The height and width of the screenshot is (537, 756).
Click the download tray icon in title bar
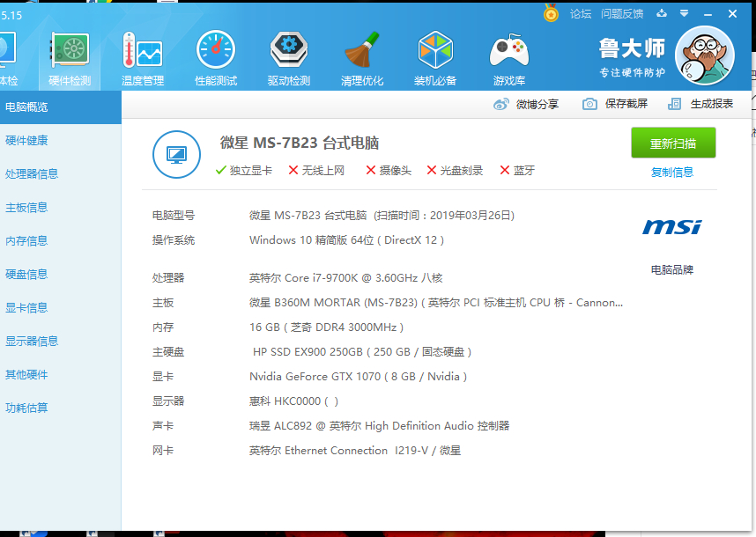(x=662, y=13)
